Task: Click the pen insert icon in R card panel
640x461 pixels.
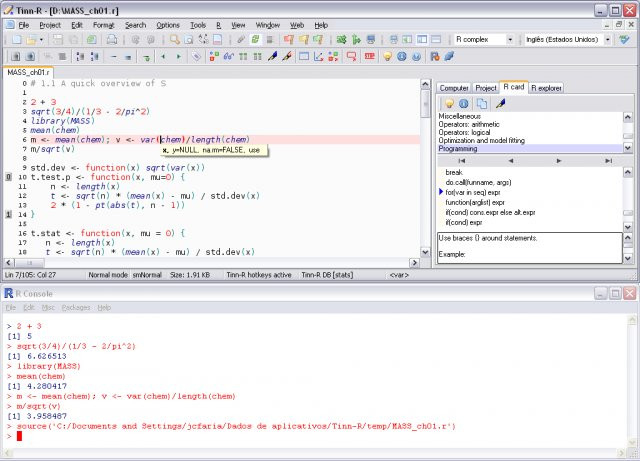Action: (x=500, y=104)
